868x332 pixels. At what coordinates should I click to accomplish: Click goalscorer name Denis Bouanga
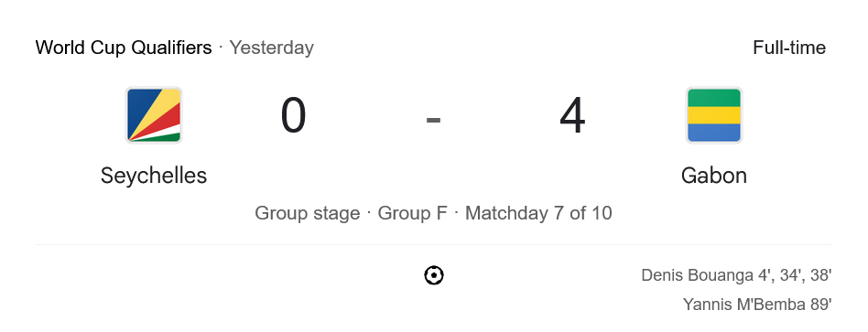698,275
